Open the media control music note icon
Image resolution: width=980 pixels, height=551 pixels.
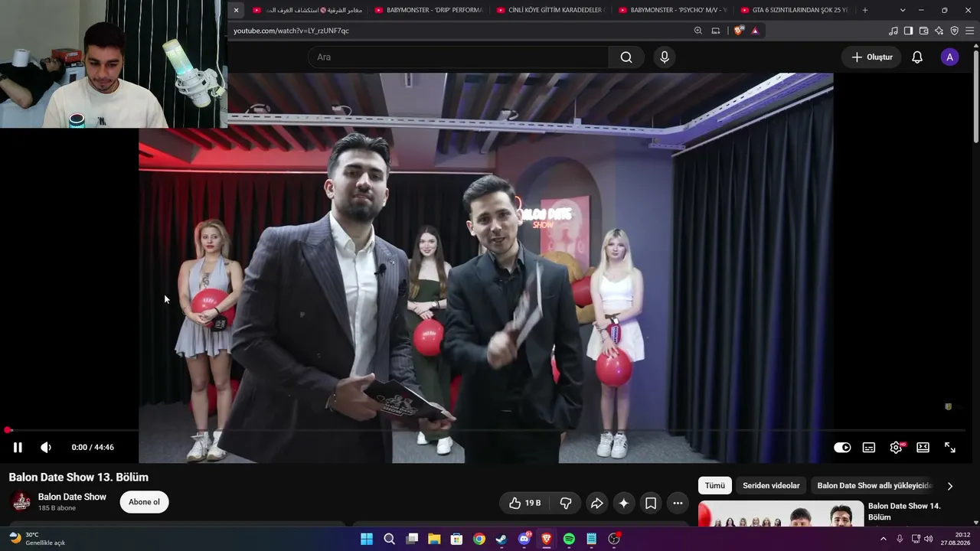[x=893, y=31]
